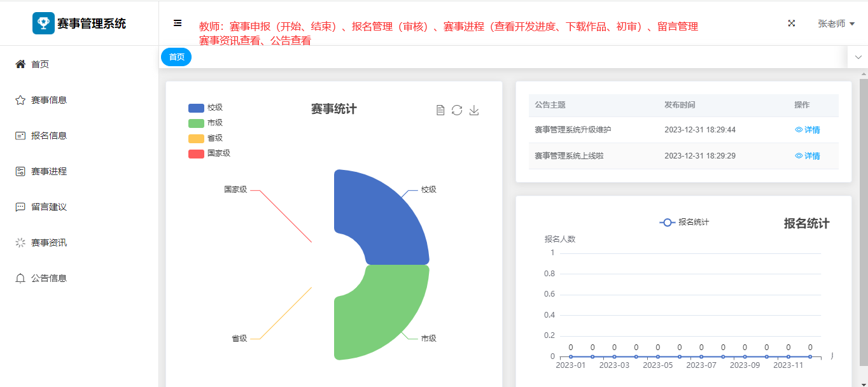The image size is (868, 387).
Task: Click the refresh icon on 赛事统计 chart
Action: (457, 110)
